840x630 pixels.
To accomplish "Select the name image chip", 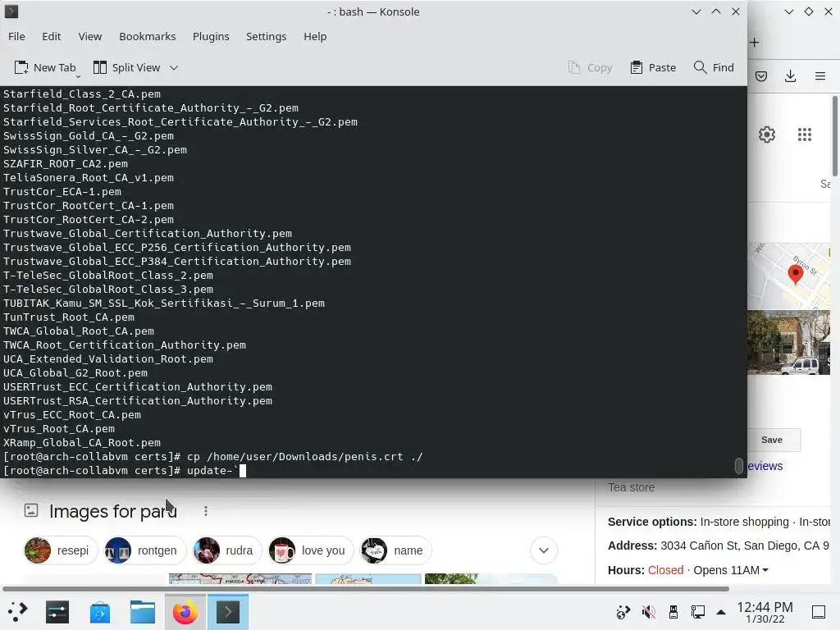I will pyautogui.click(x=395, y=550).
